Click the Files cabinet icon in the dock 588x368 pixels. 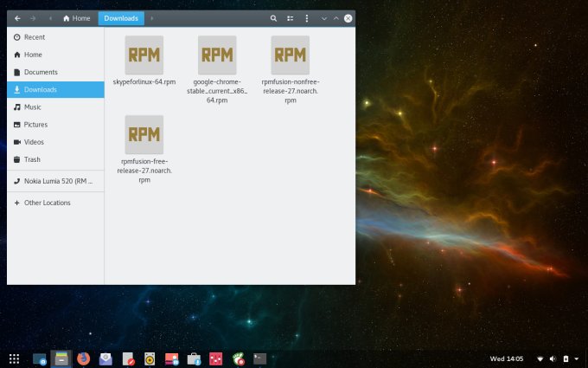pyautogui.click(x=61, y=359)
